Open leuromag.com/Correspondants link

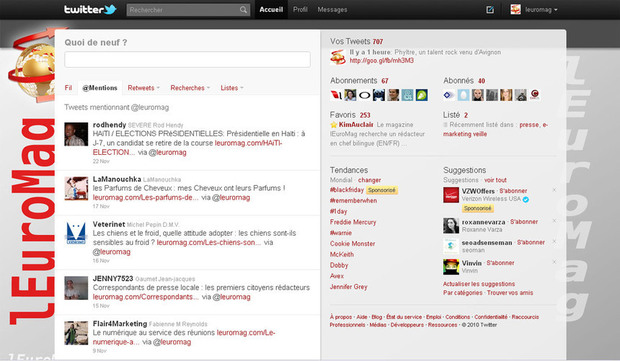(146, 297)
